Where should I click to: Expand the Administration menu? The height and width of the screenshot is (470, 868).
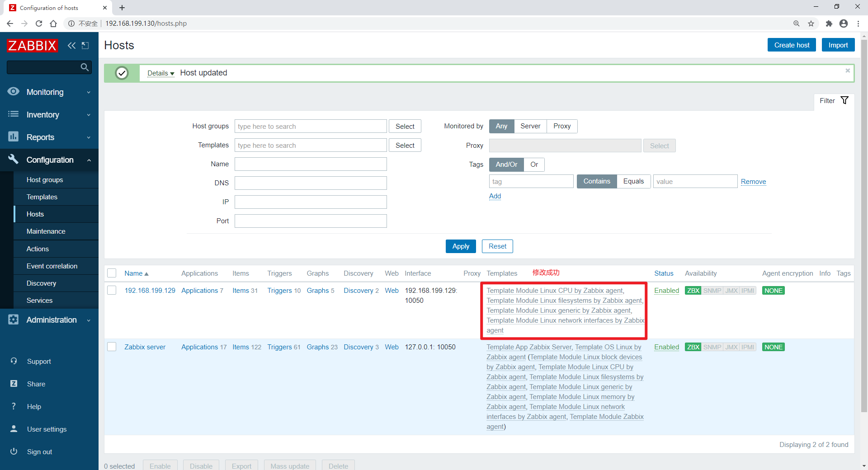coord(49,320)
